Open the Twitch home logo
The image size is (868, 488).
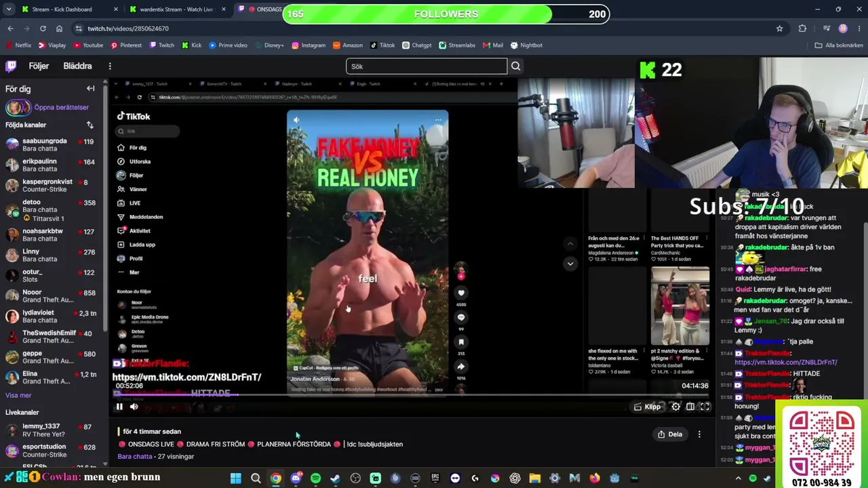tap(11, 66)
